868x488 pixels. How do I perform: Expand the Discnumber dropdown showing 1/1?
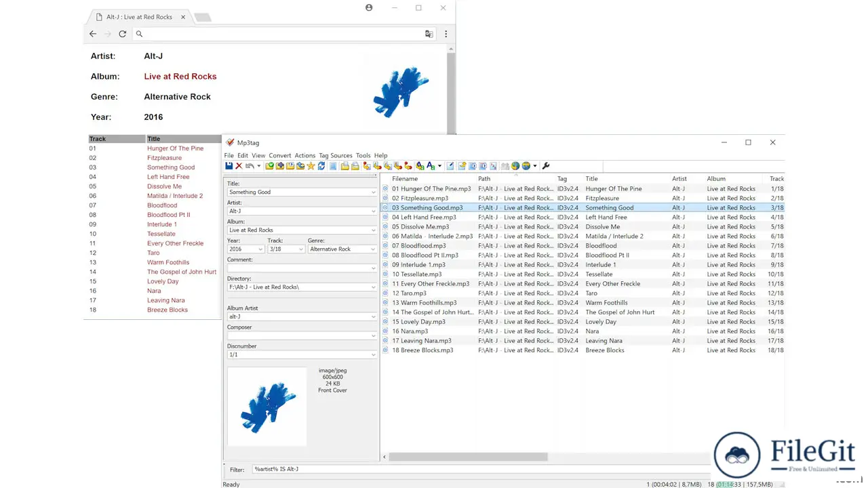click(373, 355)
